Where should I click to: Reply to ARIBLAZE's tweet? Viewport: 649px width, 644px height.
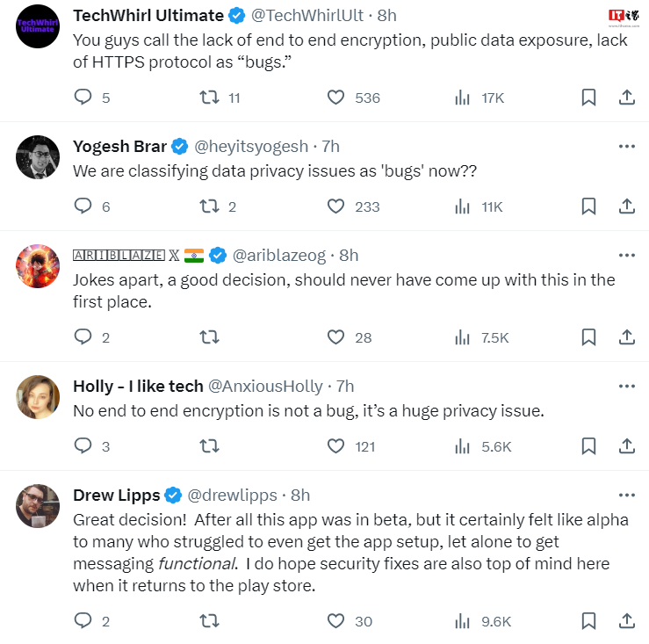(83, 336)
